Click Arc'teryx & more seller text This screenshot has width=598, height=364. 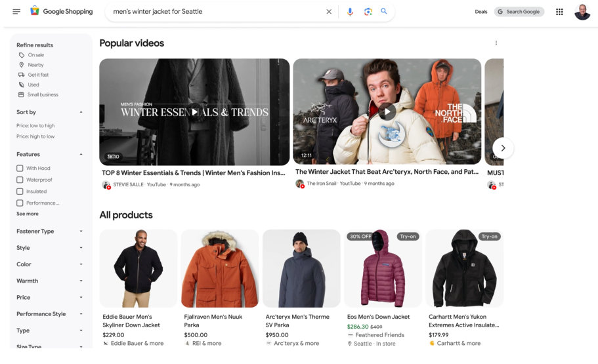coord(296,344)
